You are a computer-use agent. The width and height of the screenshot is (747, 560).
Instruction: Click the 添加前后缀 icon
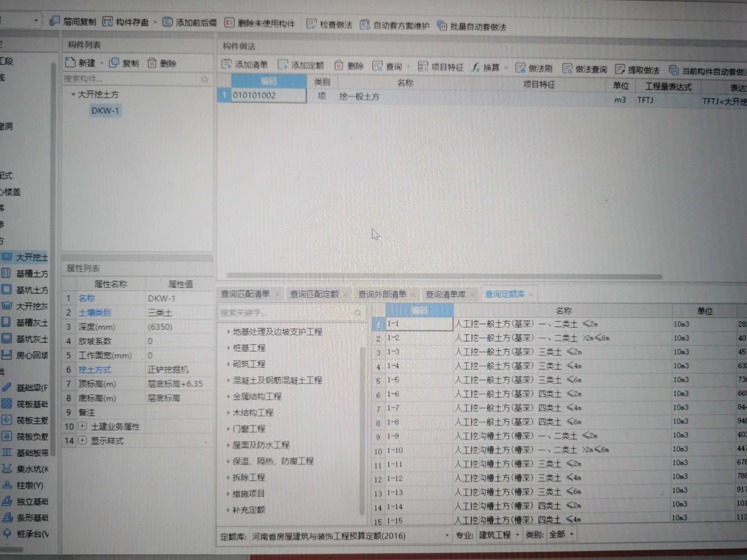click(167, 22)
